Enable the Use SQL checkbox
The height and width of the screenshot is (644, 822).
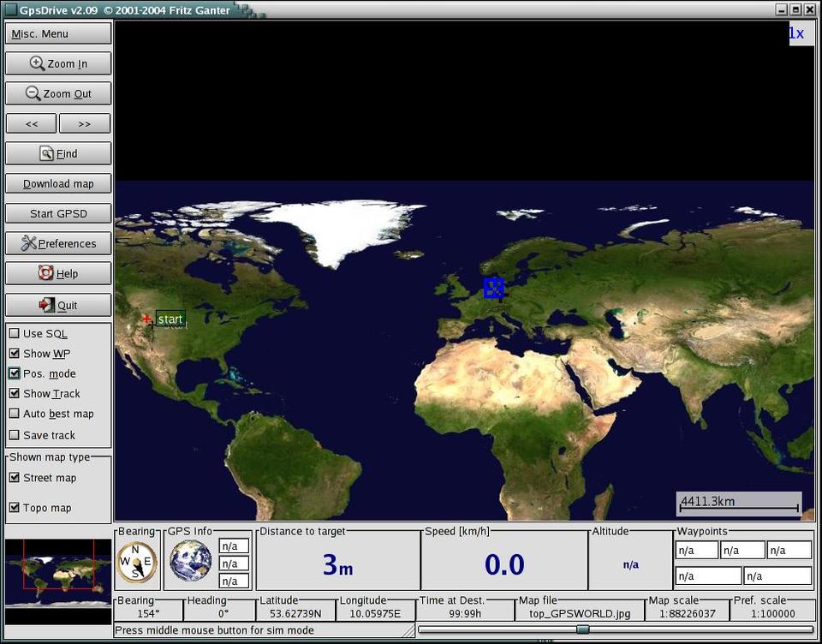(15, 333)
